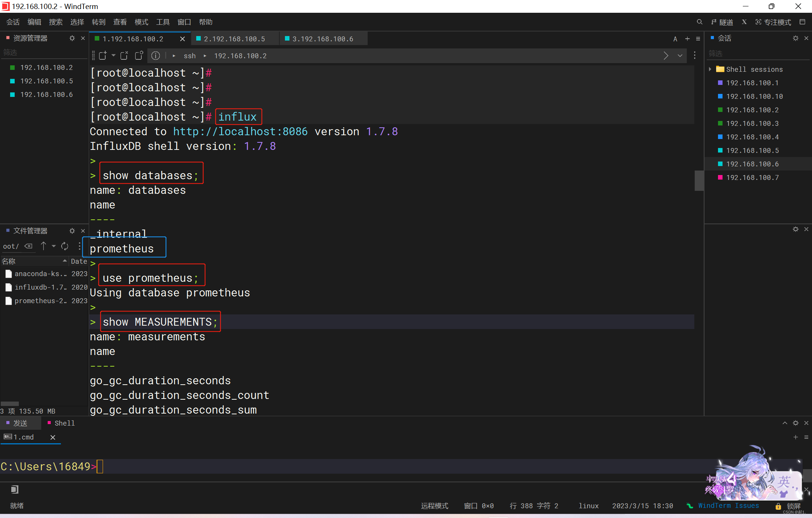Open the terminal toolbar kebab menu

pos(695,56)
